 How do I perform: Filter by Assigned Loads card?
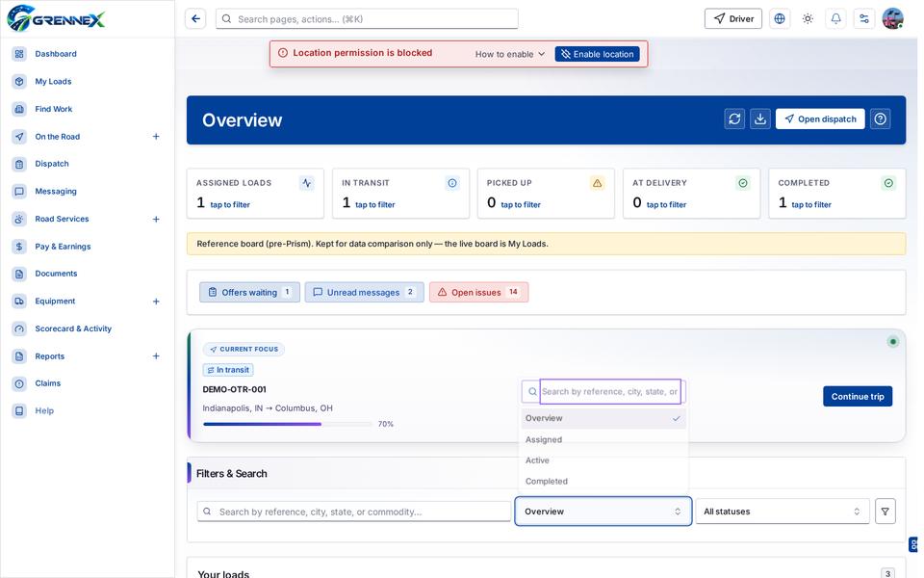(x=255, y=194)
